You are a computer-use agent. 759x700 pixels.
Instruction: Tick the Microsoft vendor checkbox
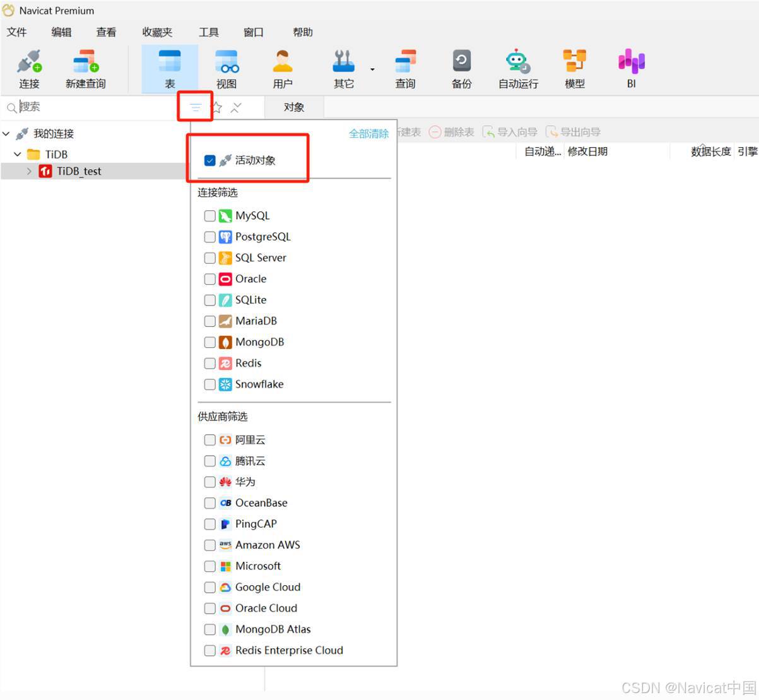tap(210, 566)
